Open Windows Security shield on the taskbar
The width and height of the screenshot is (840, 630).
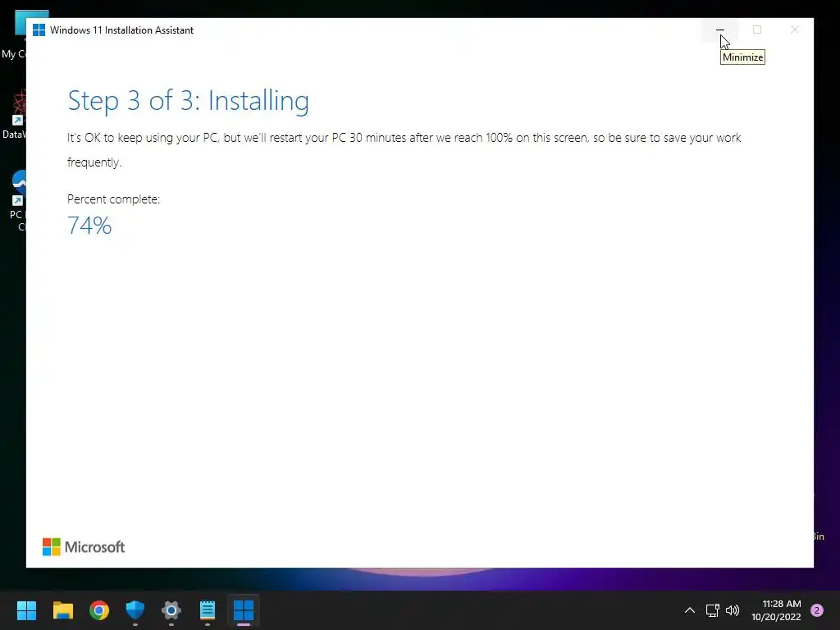click(135, 609)
